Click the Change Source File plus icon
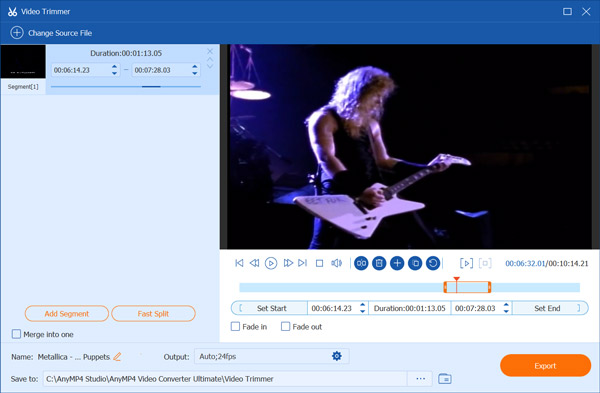 (17, 33)
